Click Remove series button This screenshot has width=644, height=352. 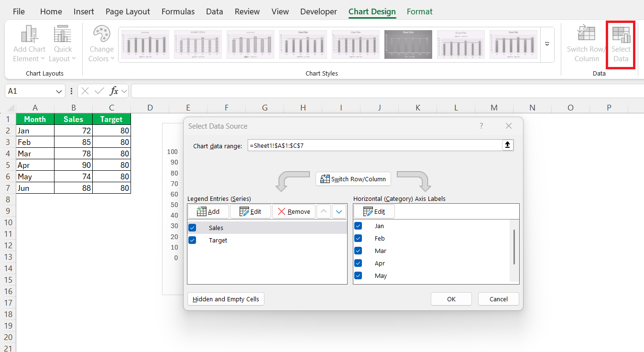tap(294, 211)
